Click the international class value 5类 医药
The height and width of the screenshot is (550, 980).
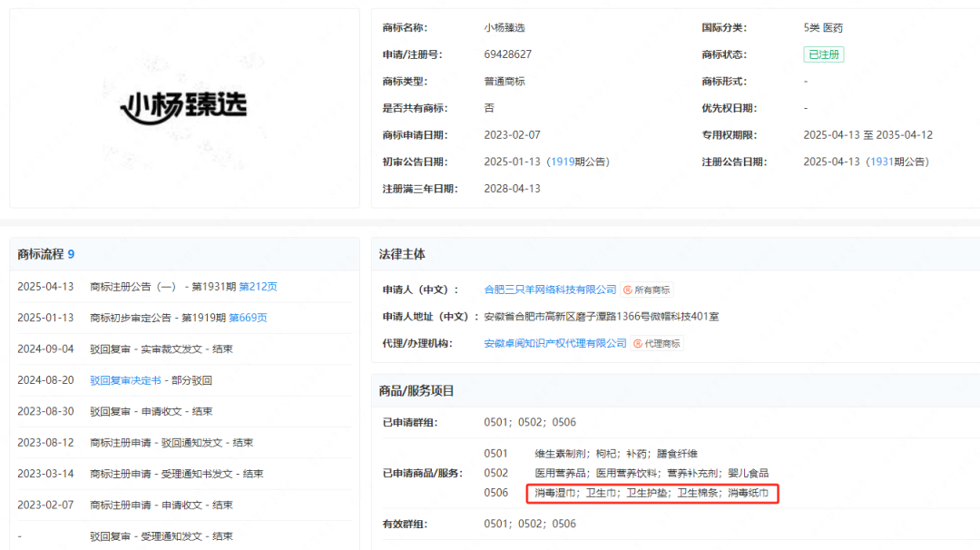pos(823,27)
